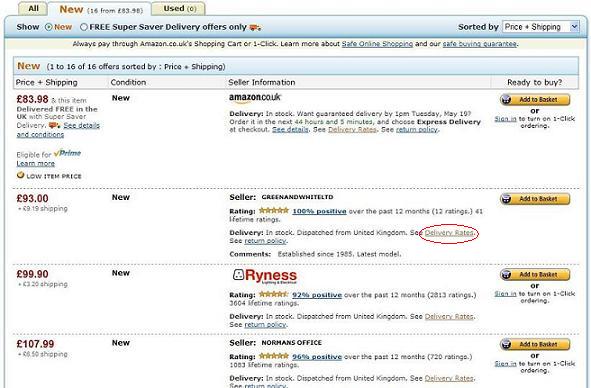591x388 pixels.
Task: Open the Sorted by dropdown
Action: point(540,27)
